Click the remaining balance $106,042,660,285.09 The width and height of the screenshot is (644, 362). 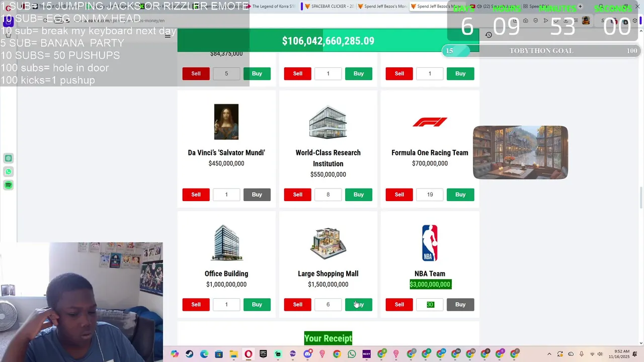[x=328, y=41]
